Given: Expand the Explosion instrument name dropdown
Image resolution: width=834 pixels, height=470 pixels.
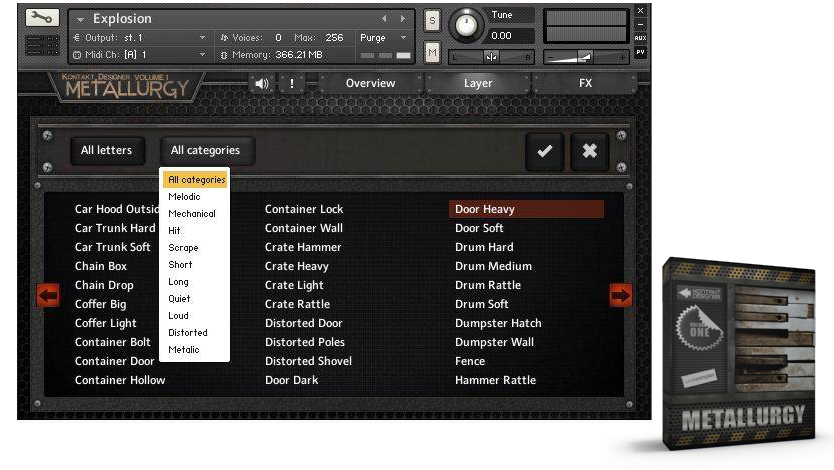Looking at the screenshot, I should 80,20.
